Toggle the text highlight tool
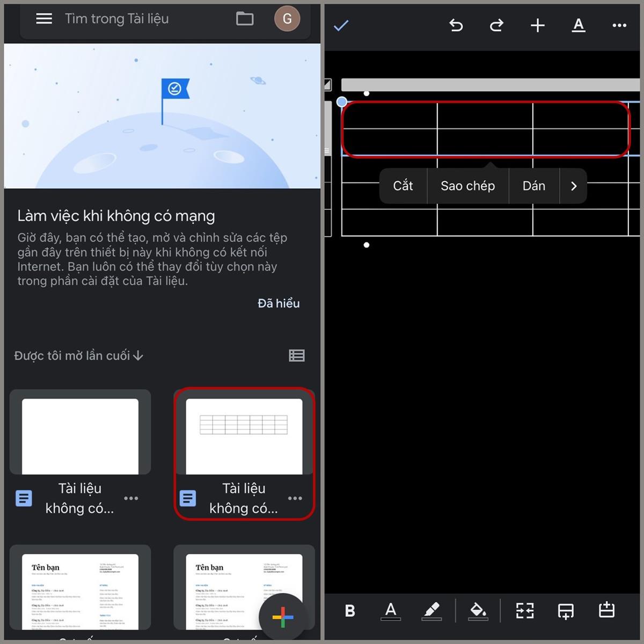This screenshot has width=644, height=644. click(x=433, y=611)
